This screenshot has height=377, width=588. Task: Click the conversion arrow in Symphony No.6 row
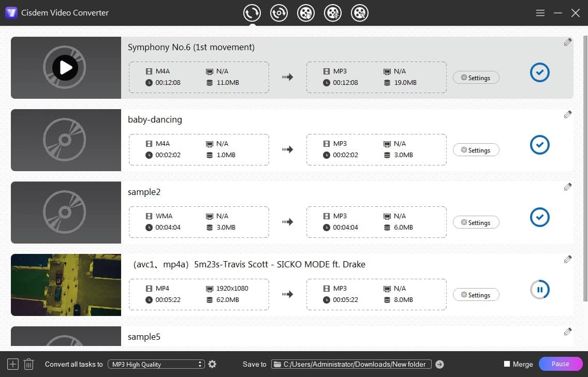[288, 77]
